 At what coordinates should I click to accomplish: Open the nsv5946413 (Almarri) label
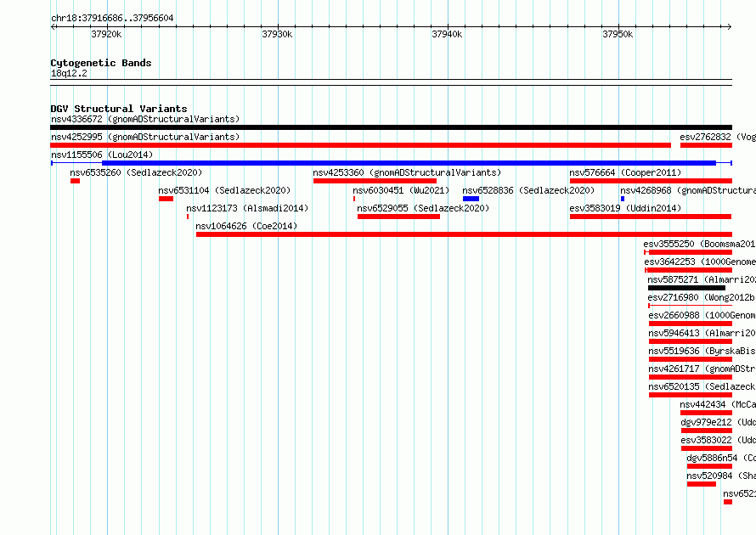click(x=702, y=333)
